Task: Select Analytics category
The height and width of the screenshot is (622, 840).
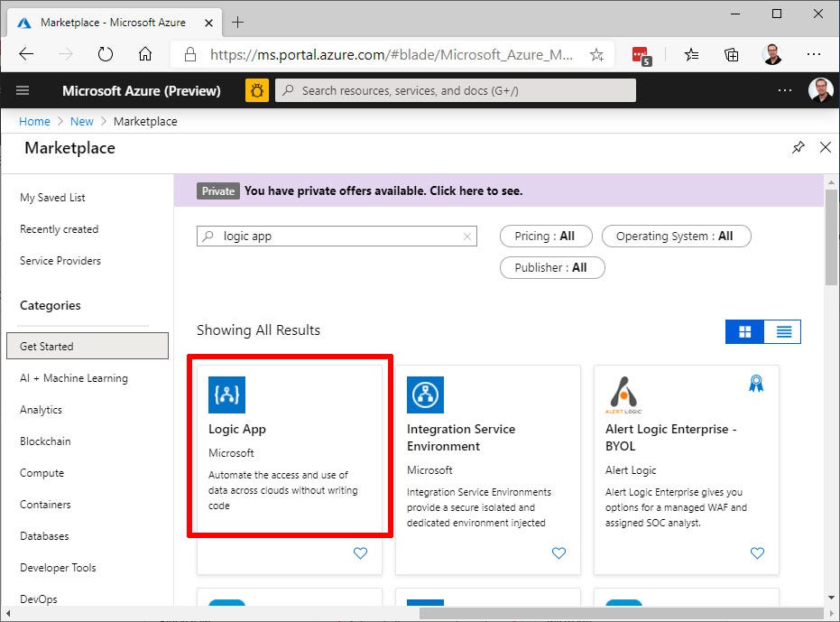Action: coord(41,410)
